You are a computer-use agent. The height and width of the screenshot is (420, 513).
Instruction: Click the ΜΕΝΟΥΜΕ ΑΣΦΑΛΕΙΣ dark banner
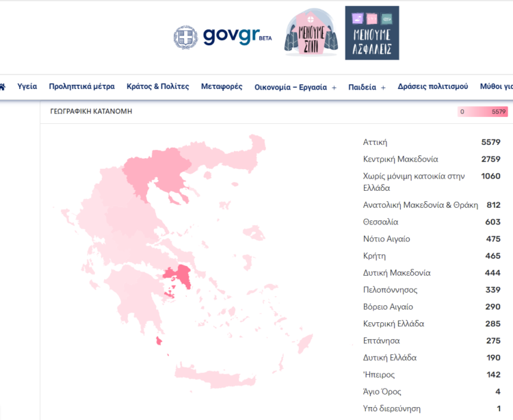click(372, 33)
